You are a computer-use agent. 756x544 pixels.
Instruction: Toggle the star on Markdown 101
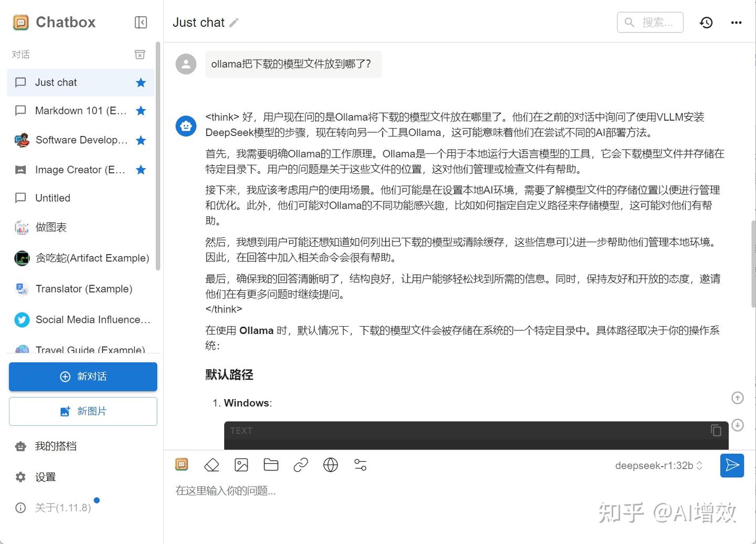[x=140, y=111]
